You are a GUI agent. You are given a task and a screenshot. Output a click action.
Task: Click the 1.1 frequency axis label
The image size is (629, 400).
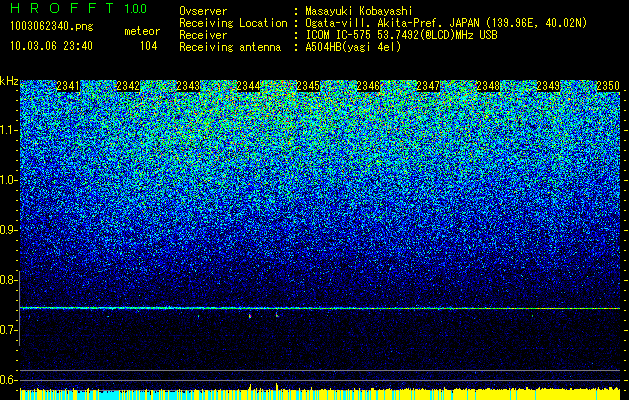tap(8, 130)
